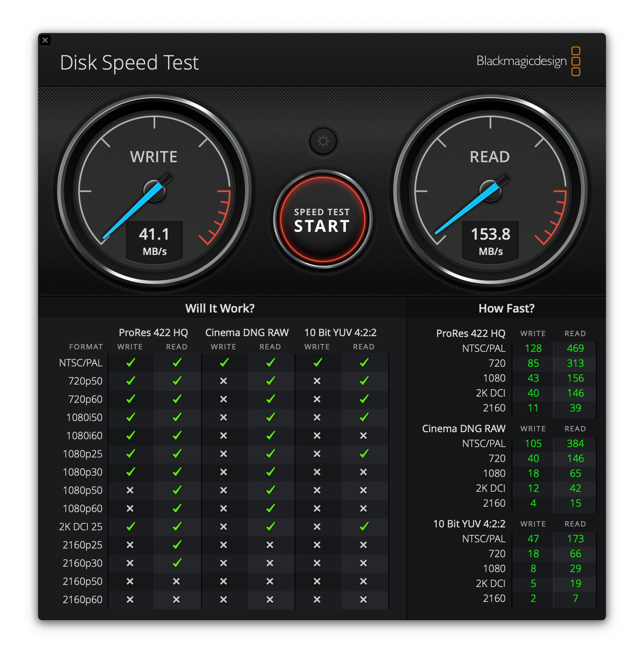Click the 1080p30 format row label
644x664 pixels.
[82, 472]
